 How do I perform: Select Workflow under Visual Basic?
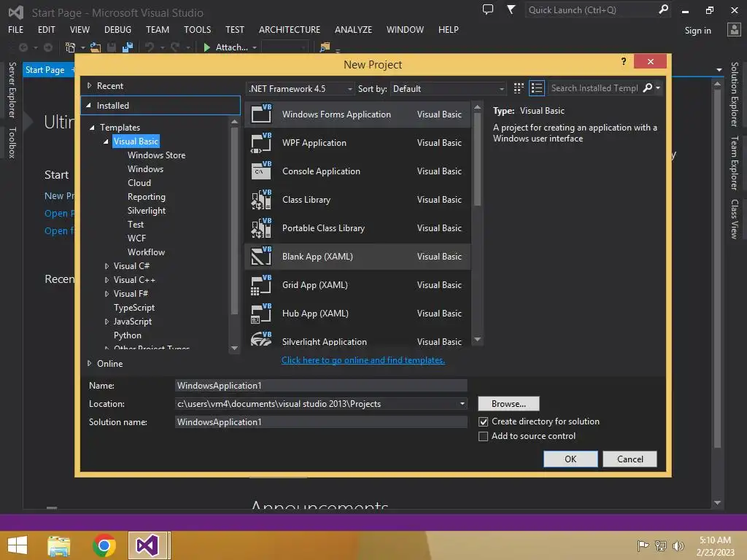tap(146, 252)
